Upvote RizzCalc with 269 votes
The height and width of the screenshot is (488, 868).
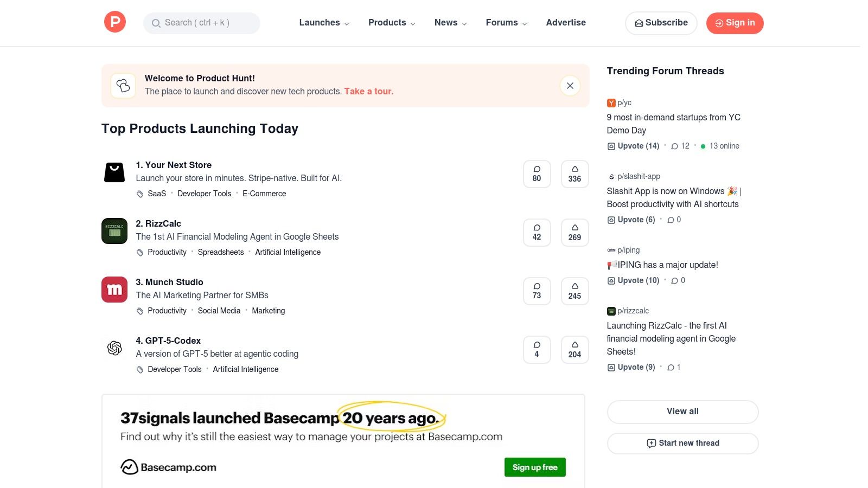pyautogui.click(x=575, y=233)
